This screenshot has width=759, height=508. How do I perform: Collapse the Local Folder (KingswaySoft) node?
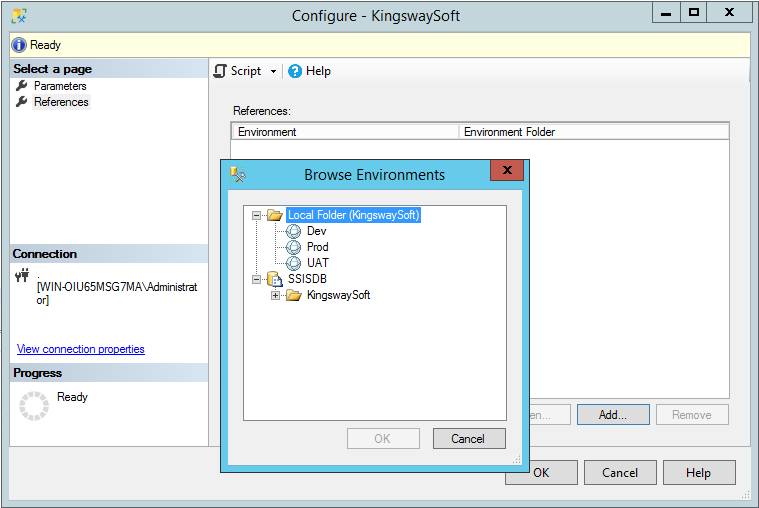[x=257, y=215]
